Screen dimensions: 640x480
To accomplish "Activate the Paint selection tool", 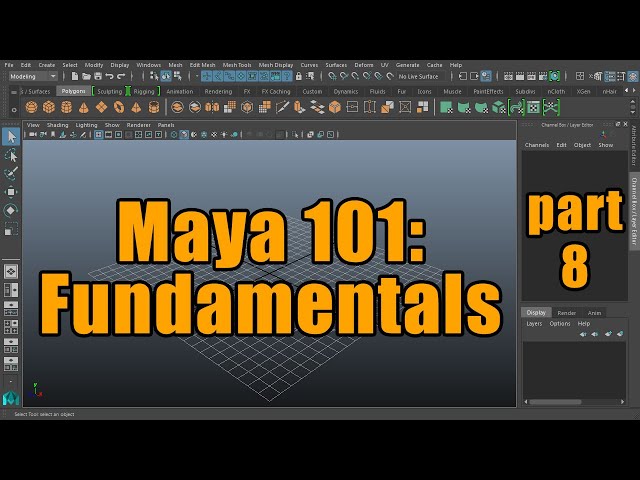I will pos(11,173).
